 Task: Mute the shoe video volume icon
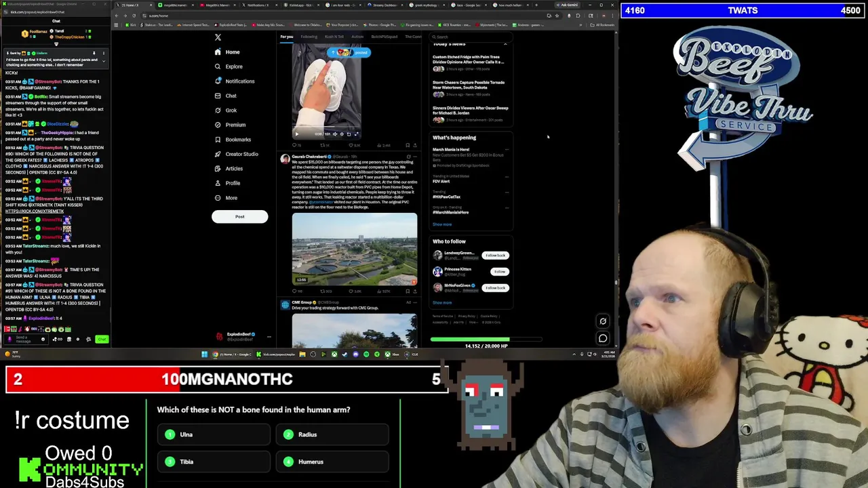(334, 134)
